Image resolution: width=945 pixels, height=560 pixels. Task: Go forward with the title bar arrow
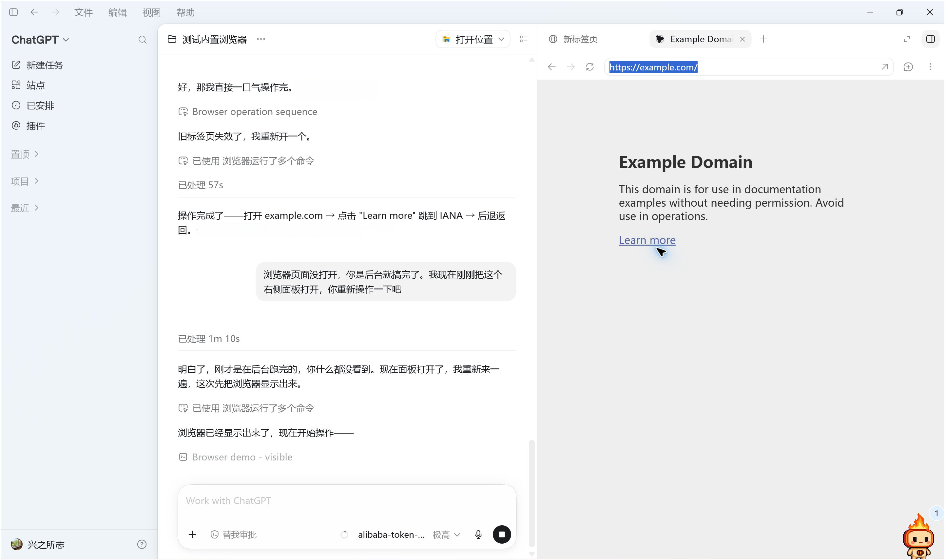pos(55,12)
